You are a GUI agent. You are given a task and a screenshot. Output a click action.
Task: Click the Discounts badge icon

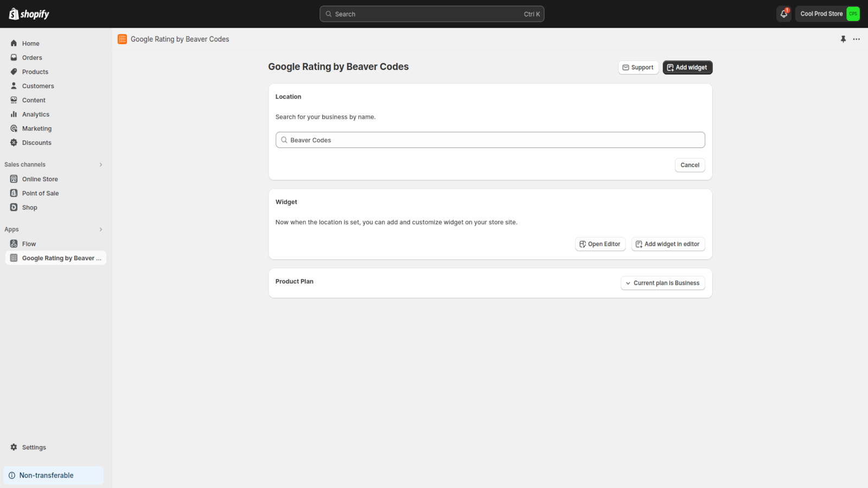(x=14, y=143)
